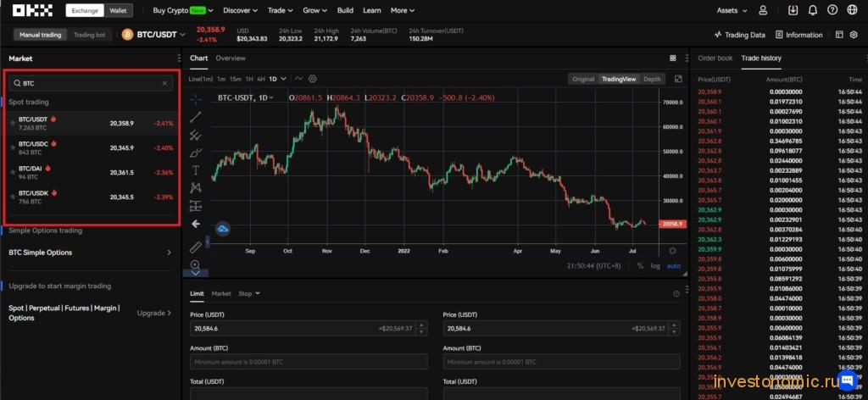
Task: Switch to the Overview tab
Action: (231, 58)
